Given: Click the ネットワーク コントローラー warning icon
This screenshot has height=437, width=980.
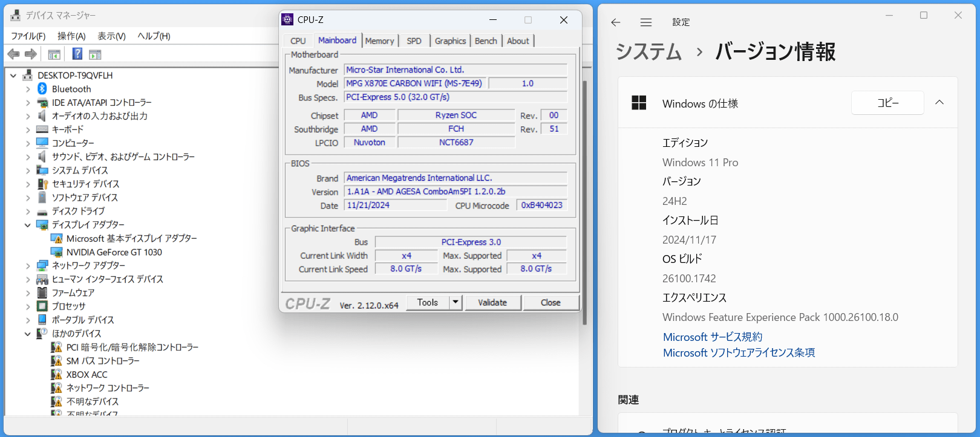Looking at the screenshot, I should [x=57, y=388].
